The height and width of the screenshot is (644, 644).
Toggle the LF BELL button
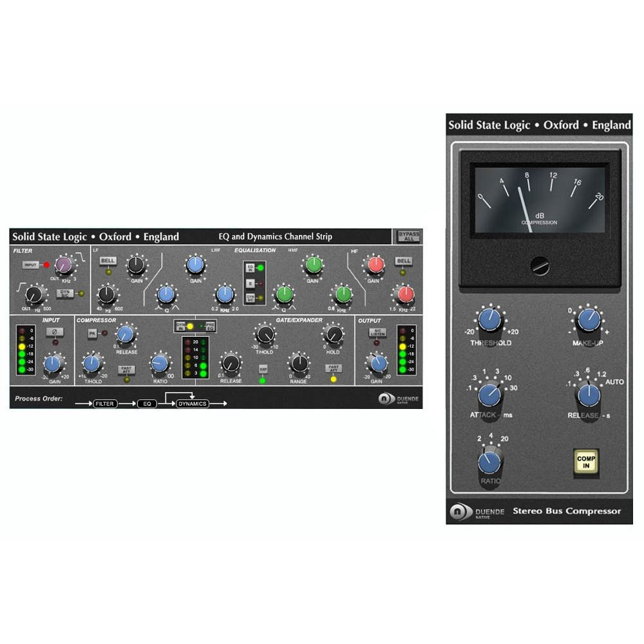point(108,261)
